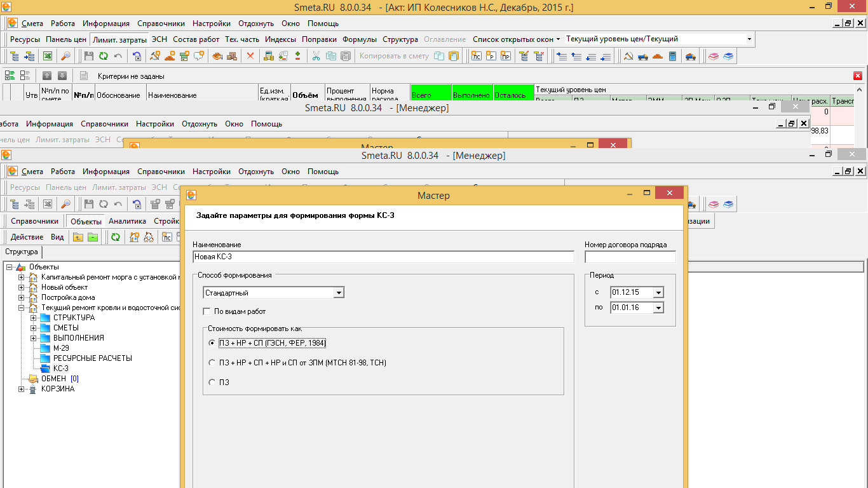Select the М-29 folder in the tree
Screen dimensions: 868x488
(x=61, y=348)
